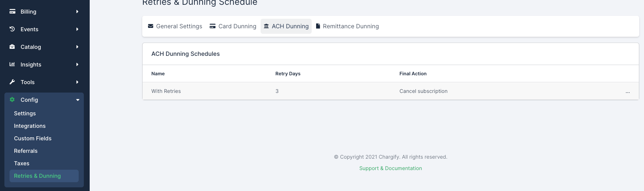Navigate to Taxes configuration

pos(22,163)
